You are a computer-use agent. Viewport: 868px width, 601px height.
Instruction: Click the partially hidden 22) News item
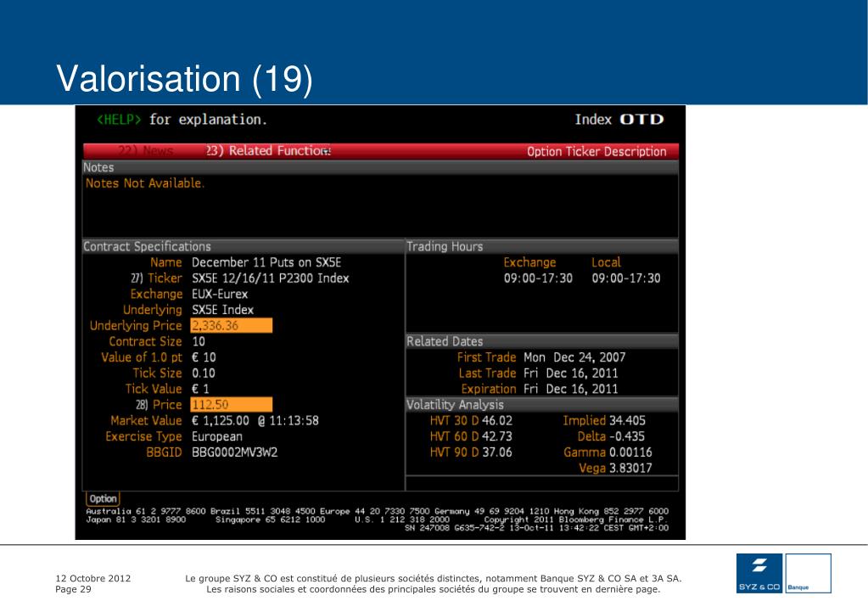tap(146, 150)
